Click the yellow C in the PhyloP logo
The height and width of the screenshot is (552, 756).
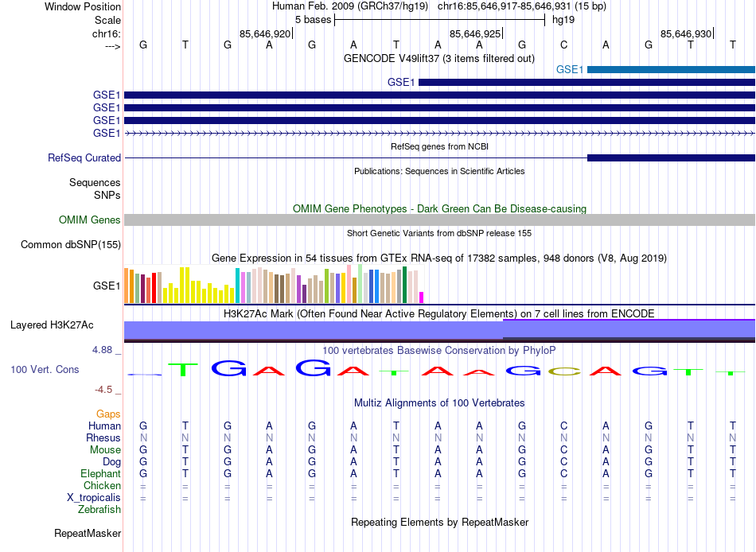click(564, 371)
